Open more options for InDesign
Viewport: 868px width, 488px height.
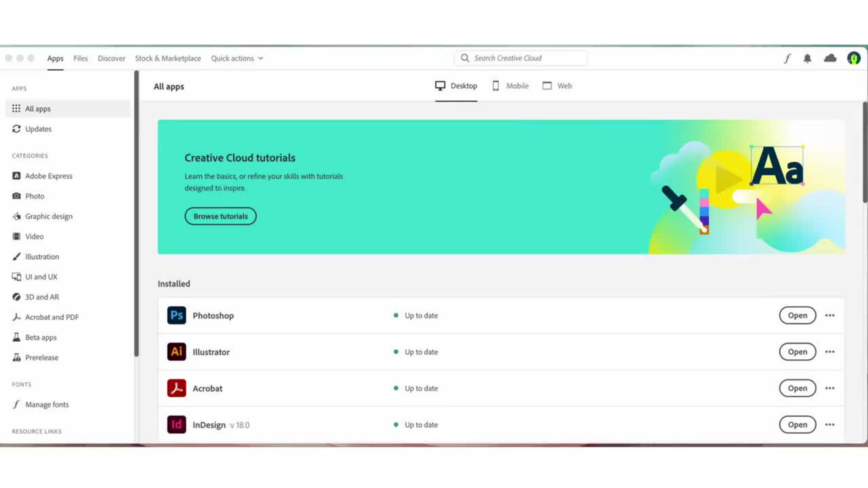point(830,425)
